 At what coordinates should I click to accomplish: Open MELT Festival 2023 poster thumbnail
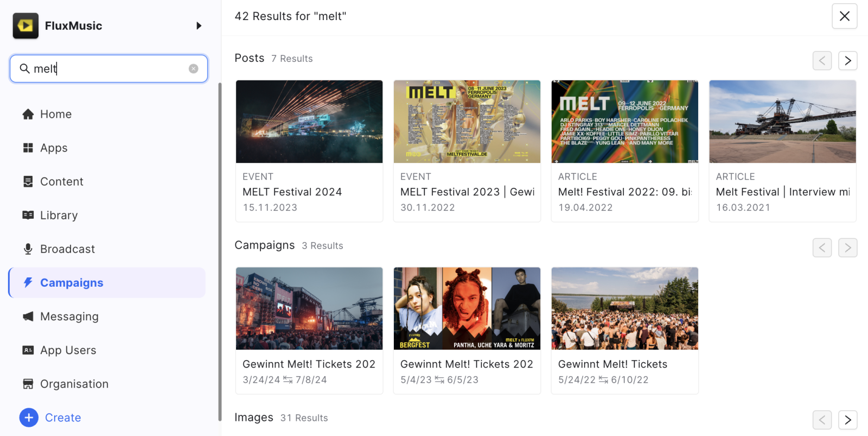(x=467, y=122)
